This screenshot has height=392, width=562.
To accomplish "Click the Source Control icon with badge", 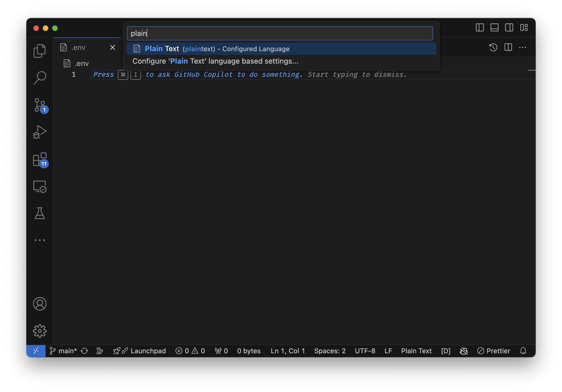I will click(40, 105).
